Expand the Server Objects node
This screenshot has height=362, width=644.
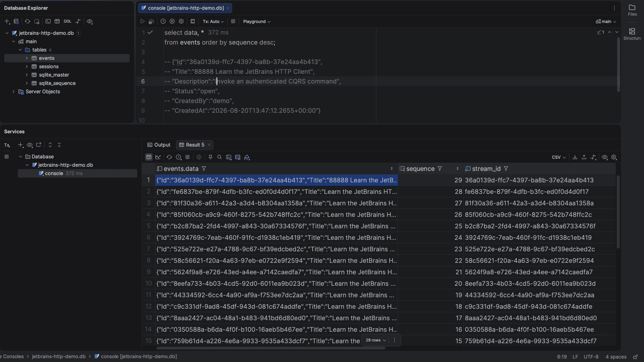(14, 92)
